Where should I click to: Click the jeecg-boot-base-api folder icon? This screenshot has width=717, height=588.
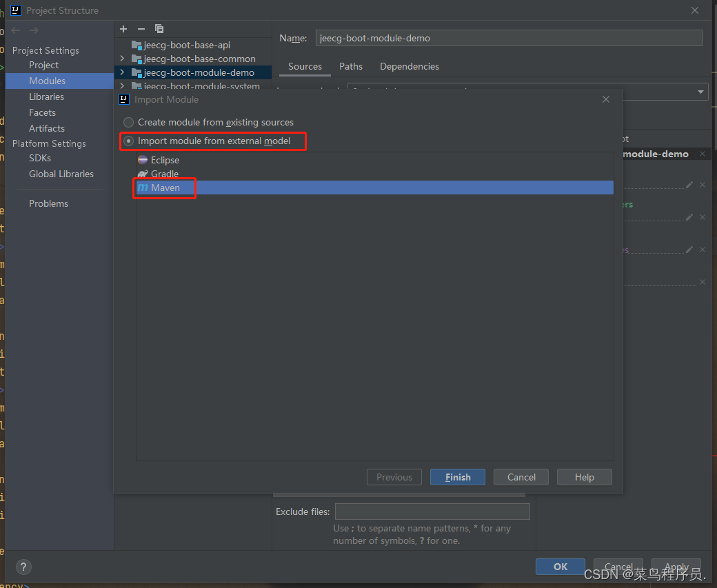click(137, 45)
